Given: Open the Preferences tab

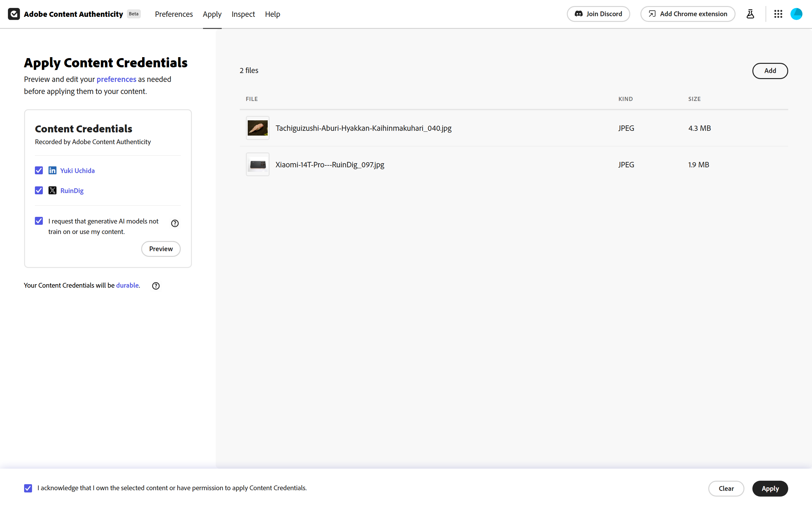Looking at the screenshot, I should pos(174,14).
